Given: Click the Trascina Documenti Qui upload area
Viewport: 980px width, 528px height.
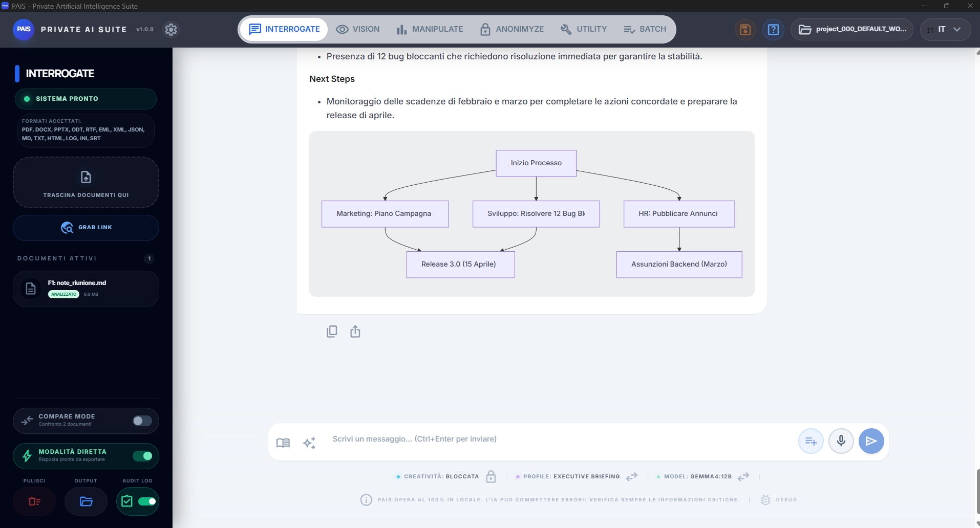Looking at the screenshot, I should (86, 183).
